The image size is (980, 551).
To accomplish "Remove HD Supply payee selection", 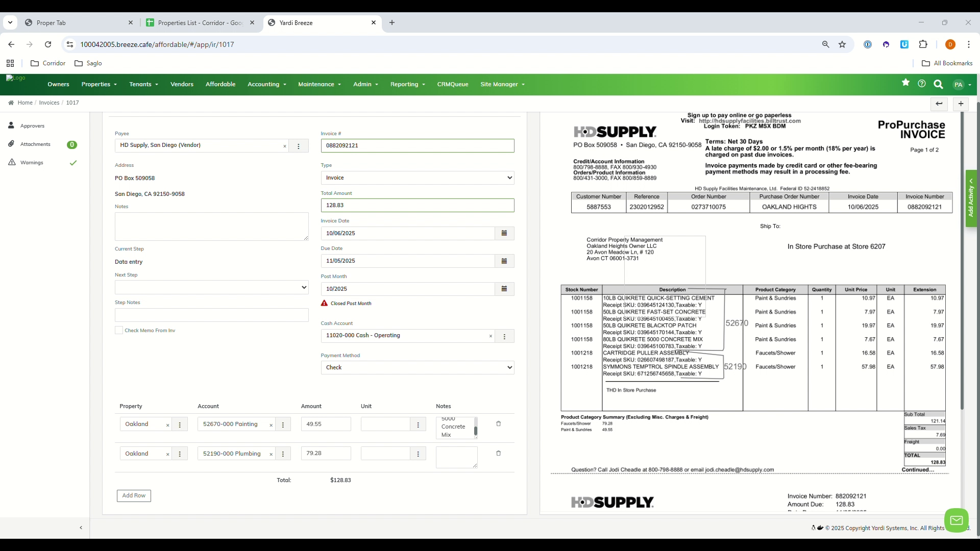I will pos(285,146).
